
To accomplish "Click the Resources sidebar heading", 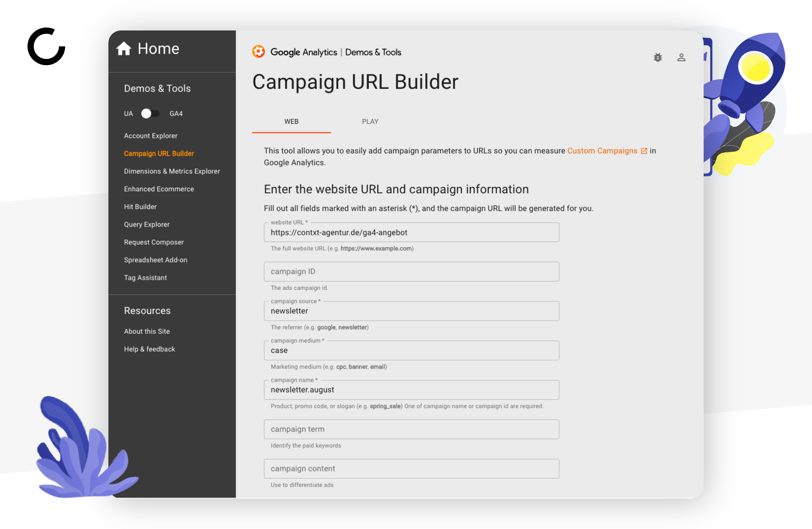I will click(x=147, y=311).
